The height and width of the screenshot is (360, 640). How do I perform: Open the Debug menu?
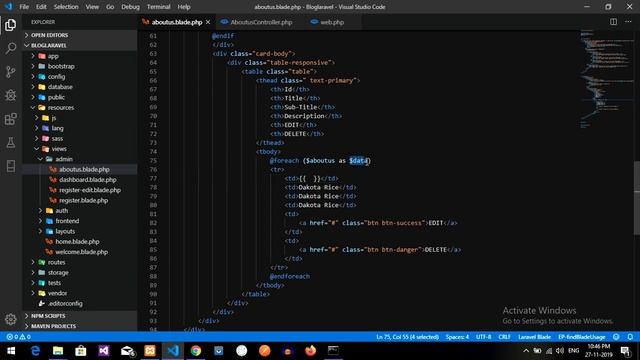click(x=130, y=7)
